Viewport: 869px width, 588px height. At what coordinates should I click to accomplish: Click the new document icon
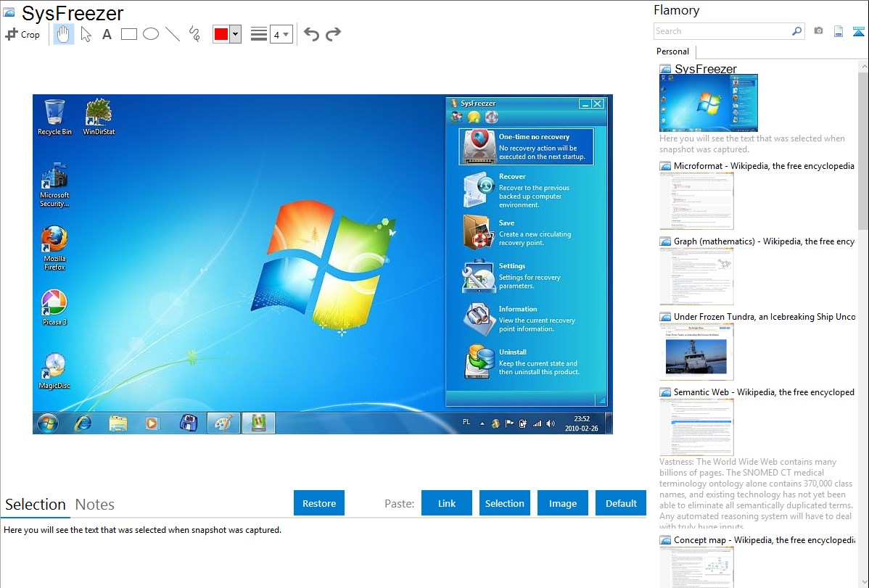point(839,31)
